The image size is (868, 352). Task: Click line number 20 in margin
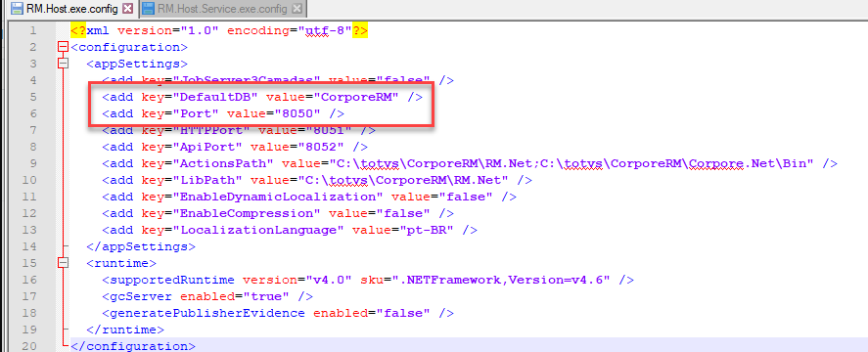click(x=29, y=346)
